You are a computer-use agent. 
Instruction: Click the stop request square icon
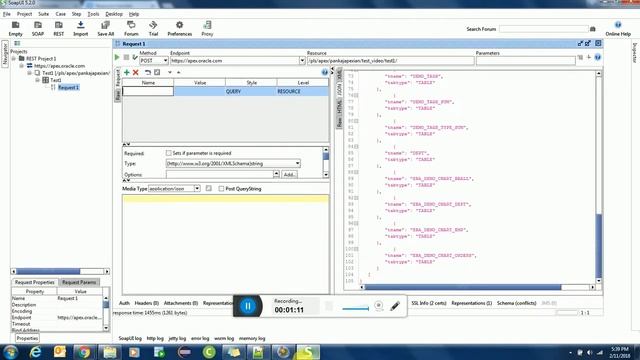point(126,58)
